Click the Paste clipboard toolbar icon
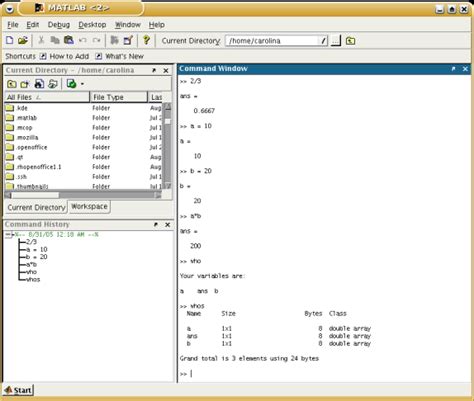The height and width of the screenshot is (401, 474). point(69,41)
